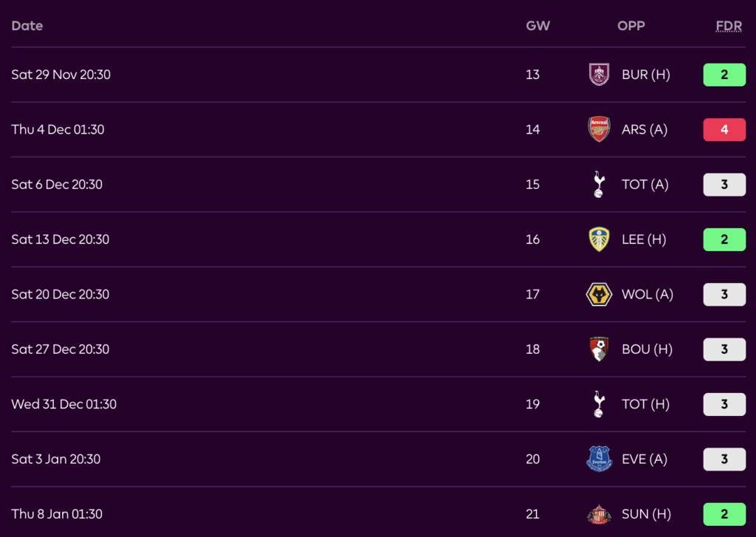Click the Arsenal club crest icon
The image size is (756, 537).
point(599,129)
